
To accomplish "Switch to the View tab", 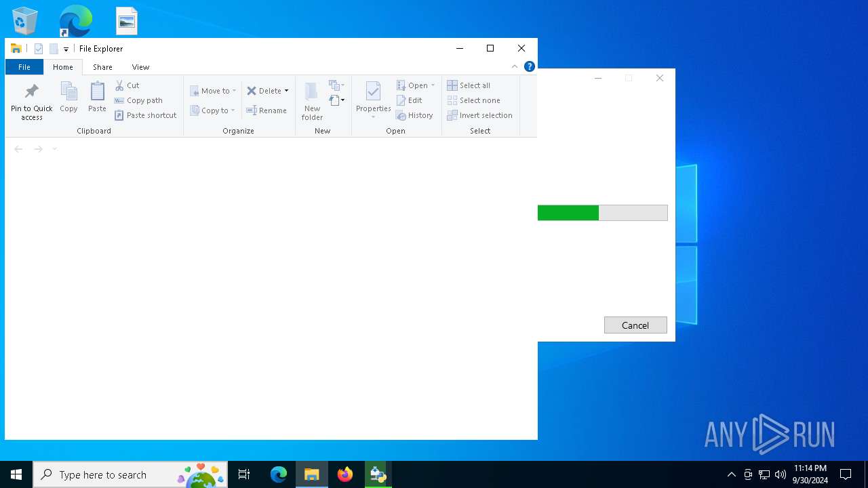I will click(x=140, y=67).
